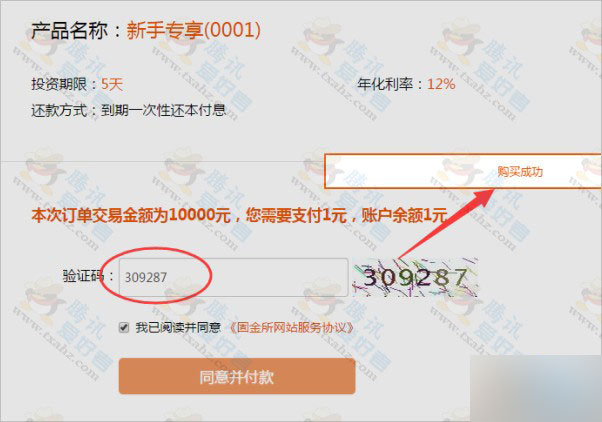Click the order amount 10000元 notice line
The height and width of the screenshot is (422, 602).
click(240, 215)
